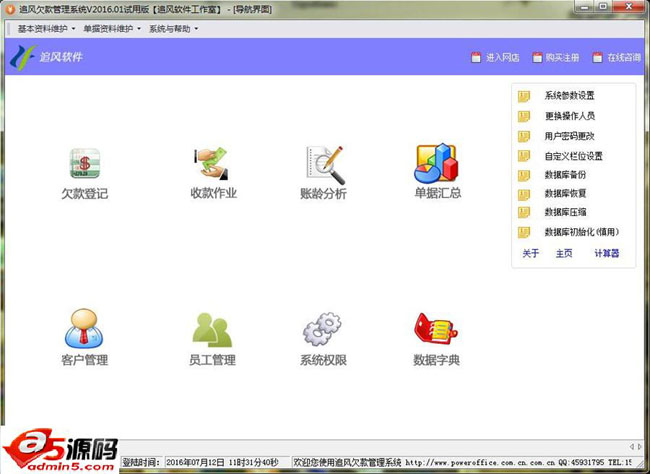Choose 数据库压缩 database compression

pyautogui.click(x=565, y=212)
